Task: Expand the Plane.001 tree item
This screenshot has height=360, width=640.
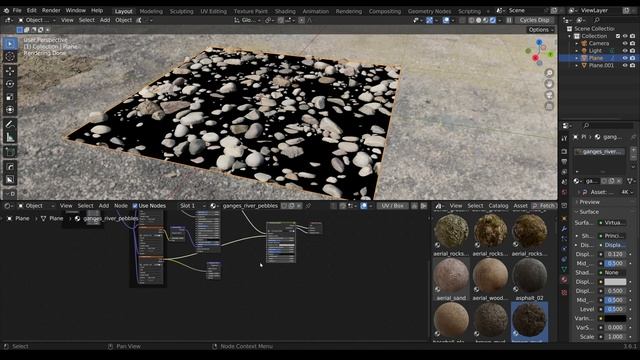Action: click(577, 65)
